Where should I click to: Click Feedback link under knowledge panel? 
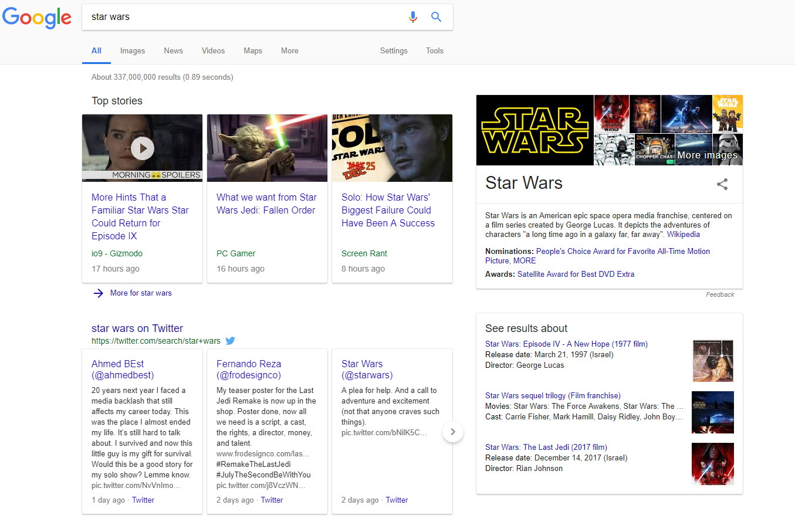click(719, 295)
